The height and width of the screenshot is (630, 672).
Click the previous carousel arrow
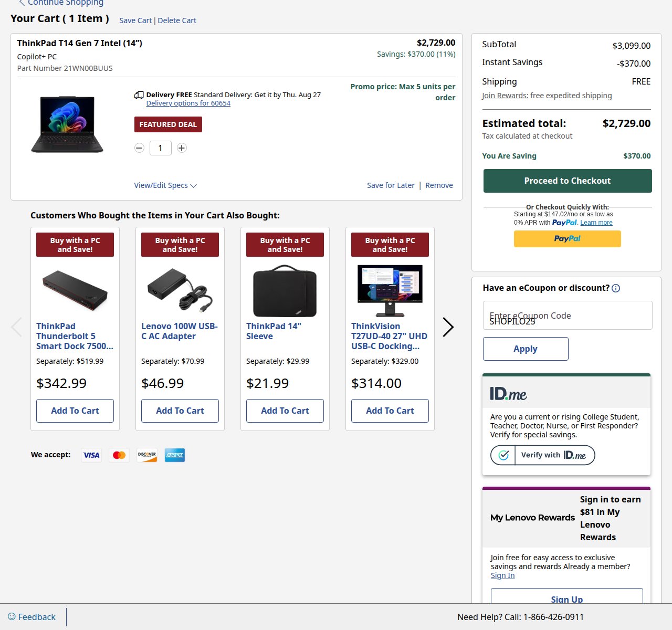[17, 327]
